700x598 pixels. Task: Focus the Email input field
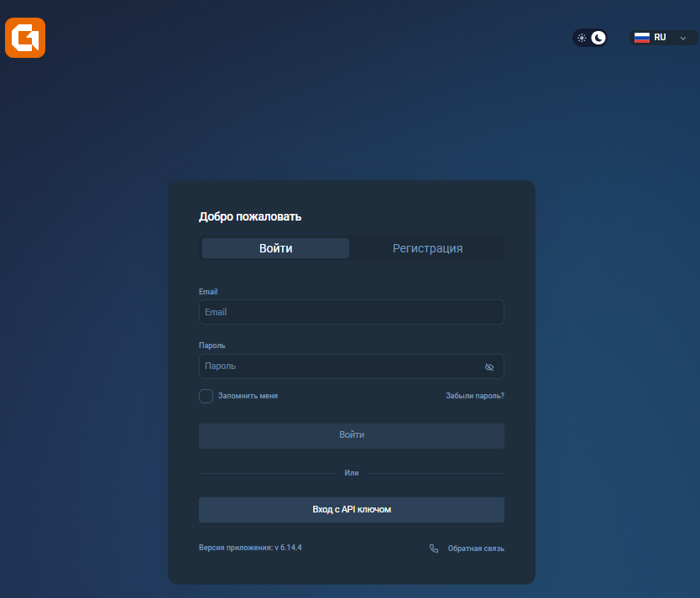[x=351, y=312]
